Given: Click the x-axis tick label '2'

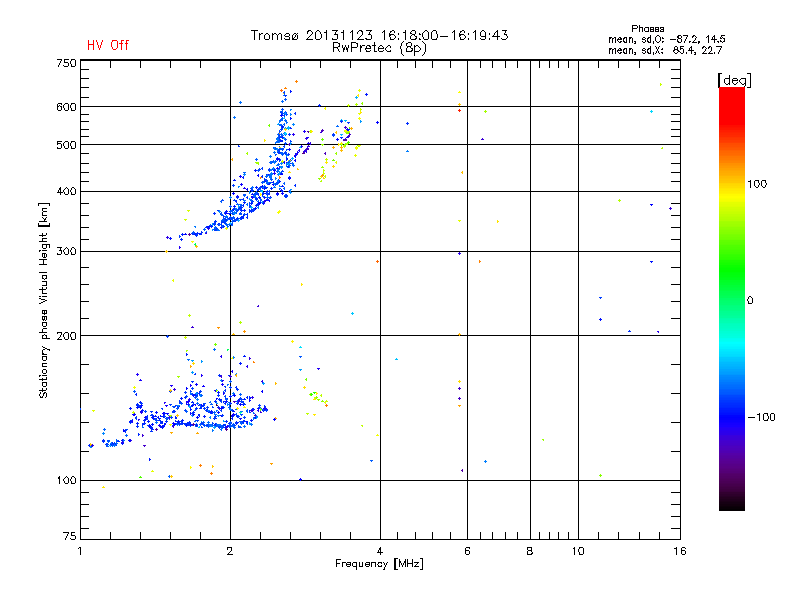Looking at the screenshot, I should tap(230, 551).
